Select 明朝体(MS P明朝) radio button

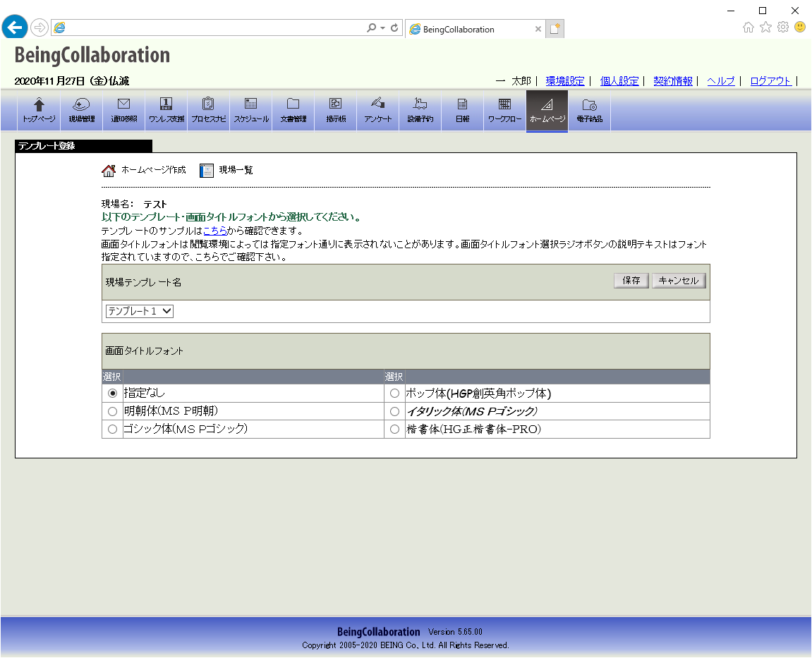click(x=112, y=412)
